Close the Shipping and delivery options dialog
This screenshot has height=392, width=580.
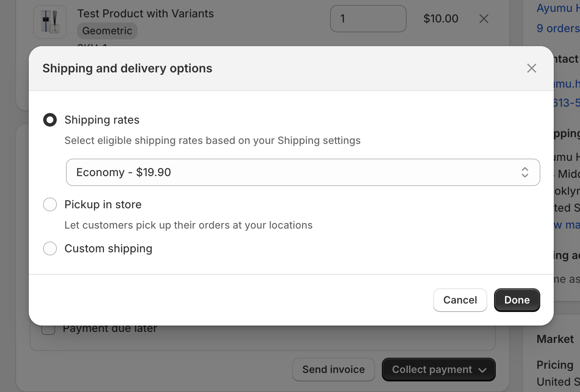pos(532,68)
